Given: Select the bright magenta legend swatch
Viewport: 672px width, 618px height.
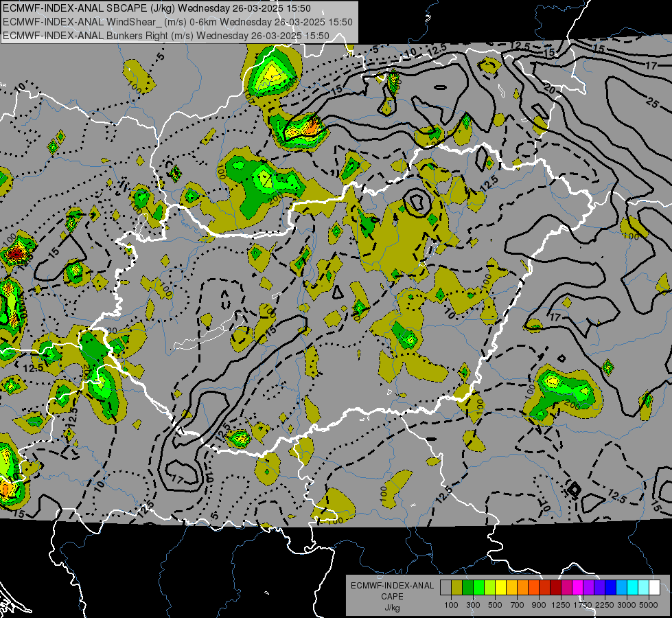Looking at the screenshot, I should 578,587.
